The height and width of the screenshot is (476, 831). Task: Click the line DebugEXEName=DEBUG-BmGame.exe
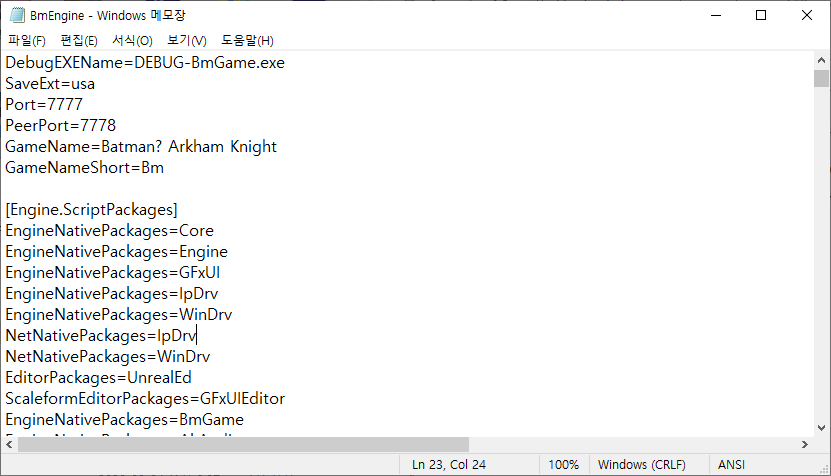145,63
